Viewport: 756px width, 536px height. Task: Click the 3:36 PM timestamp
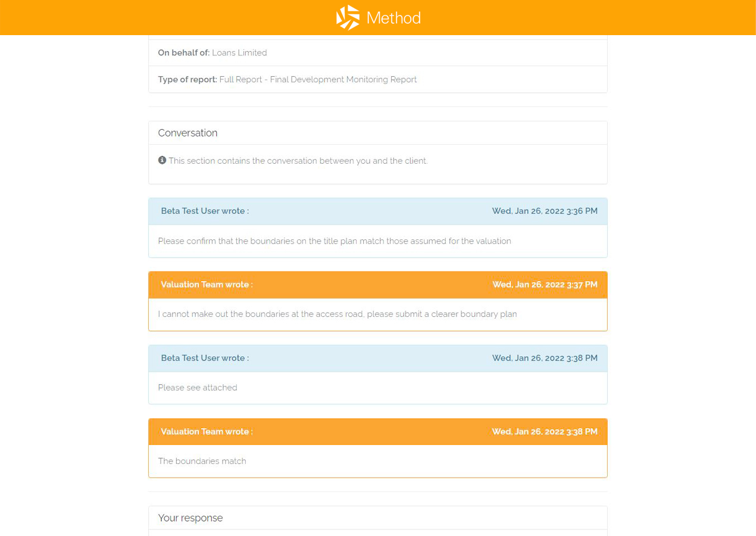click(545, 211)
